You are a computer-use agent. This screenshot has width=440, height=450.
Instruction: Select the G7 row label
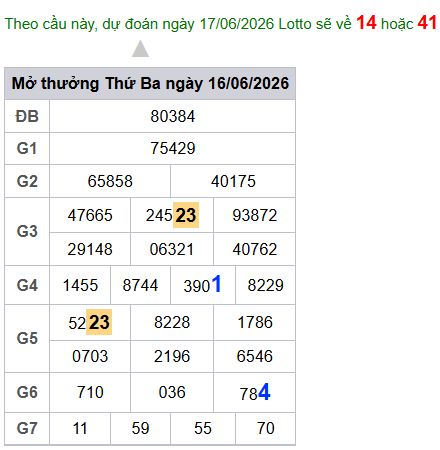(x=27, y=428)
